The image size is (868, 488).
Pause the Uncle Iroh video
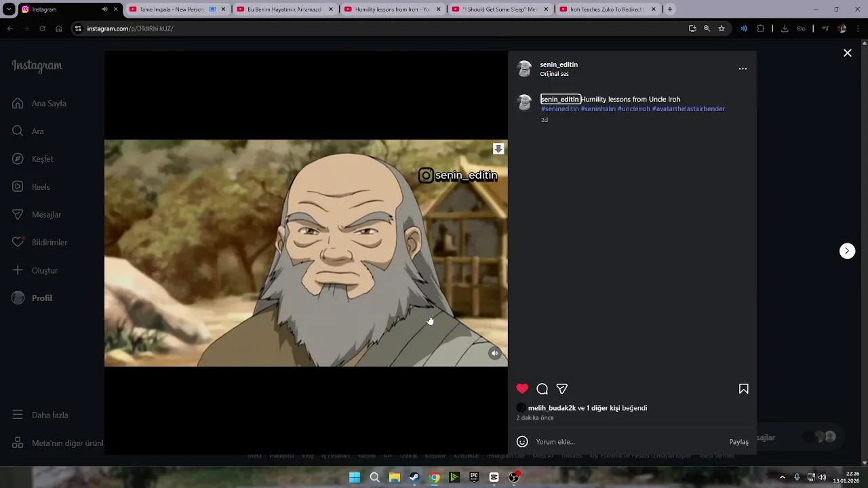tap(306, 253)
